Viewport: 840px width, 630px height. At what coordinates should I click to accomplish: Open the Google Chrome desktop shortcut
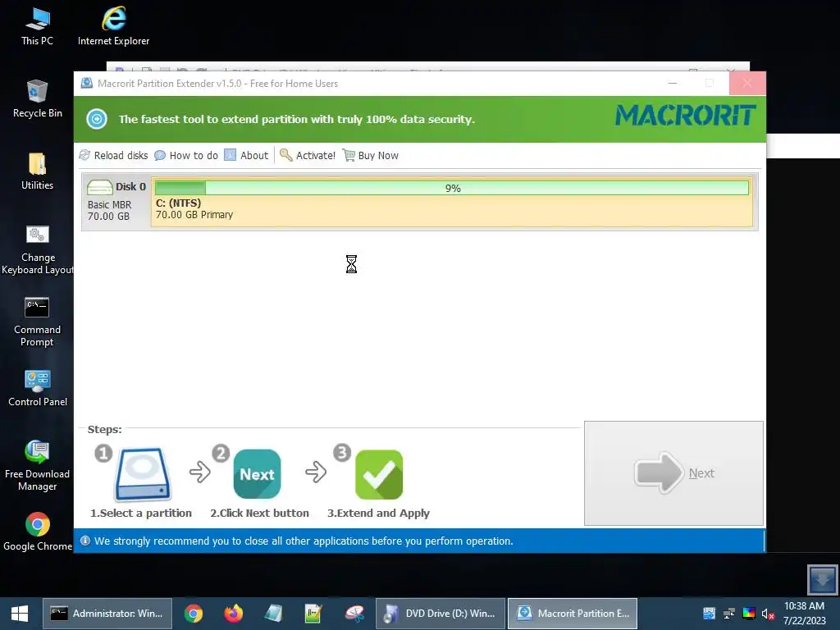click(38, 532)
